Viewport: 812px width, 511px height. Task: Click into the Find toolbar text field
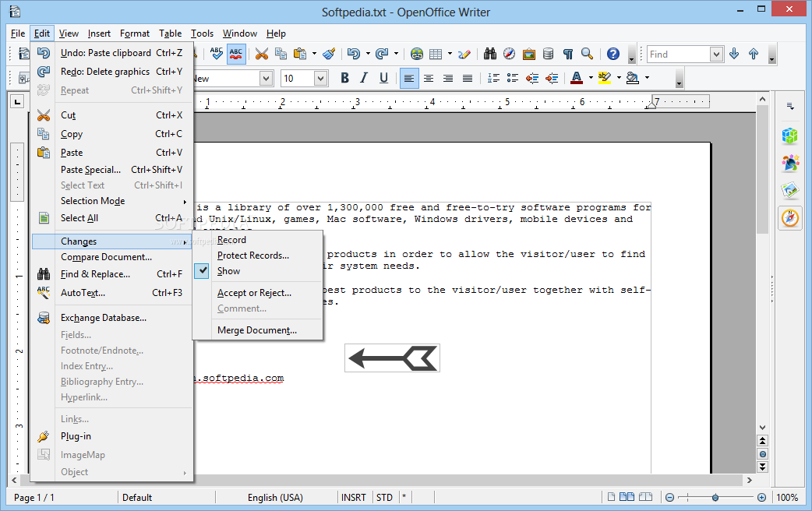[x=679, y=54]
